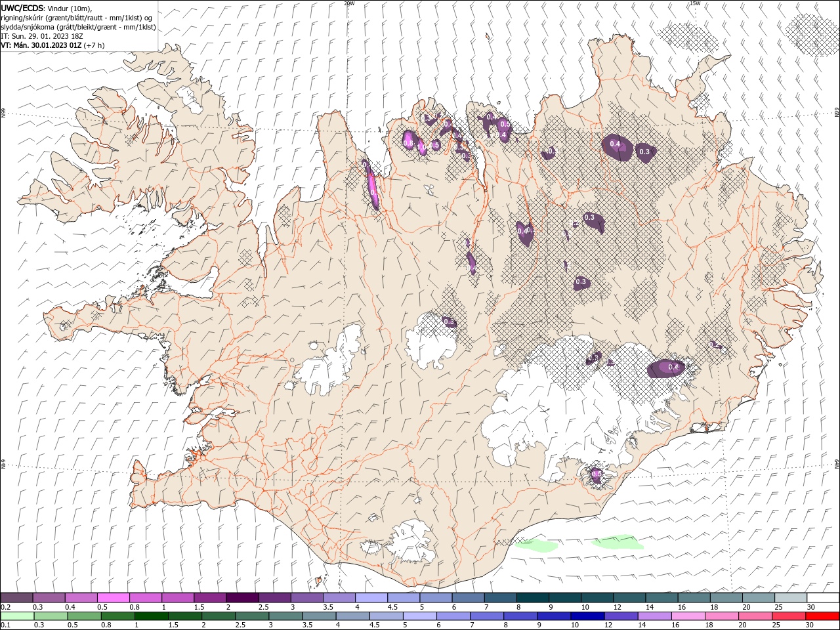Pick the medium green 0.5 swatch, lower scale
Viewport: 840px width, 630px height.
pos(85,616)
